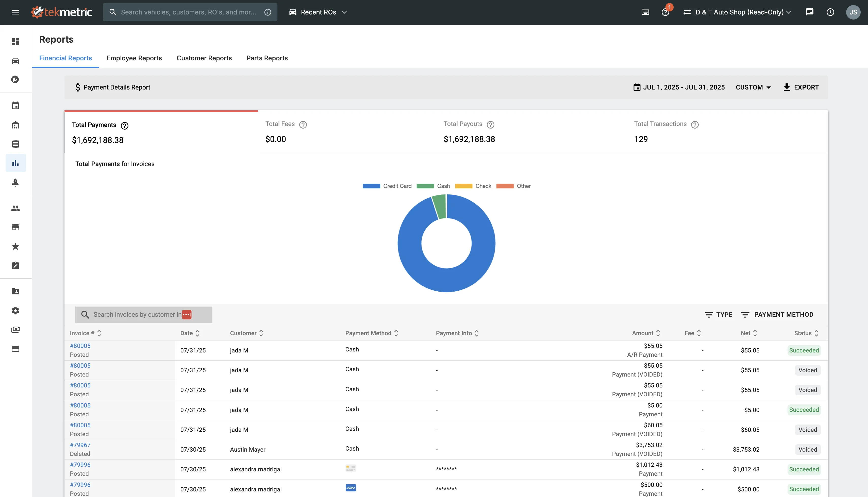Open the chat messages icon in header

(809, 12)
